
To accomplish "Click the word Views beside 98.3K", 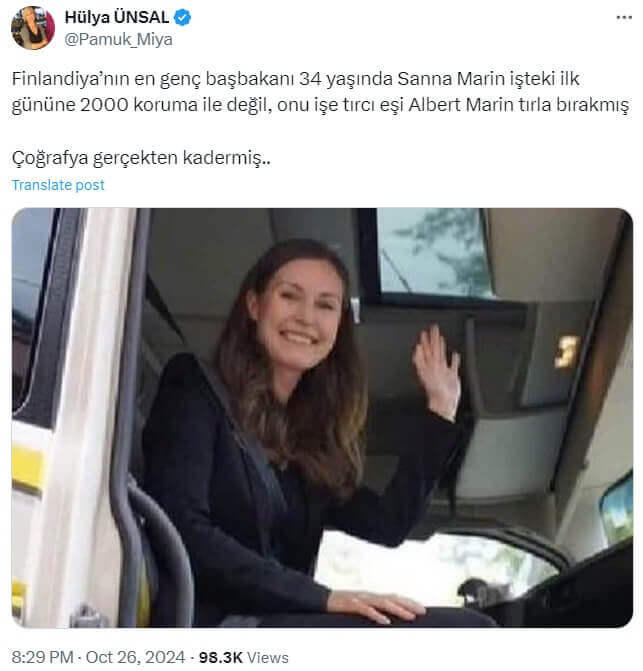I will pos(268,657).
